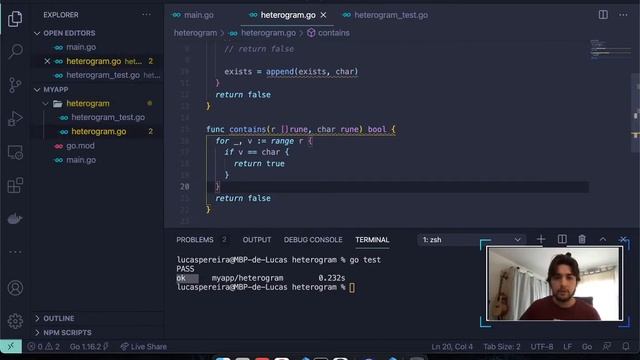The height and width of the screenshot is (360, 640).
Task: Open the Remote Explorer view
Action: 15,152
